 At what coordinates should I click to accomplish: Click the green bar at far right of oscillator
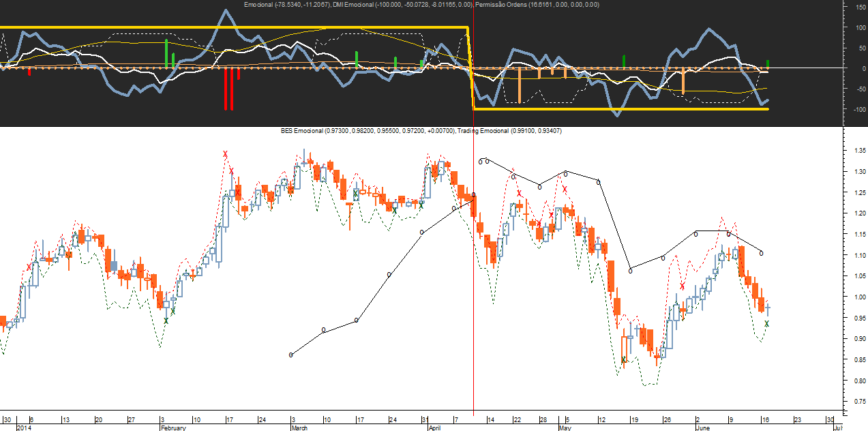[x=767, y=63]
